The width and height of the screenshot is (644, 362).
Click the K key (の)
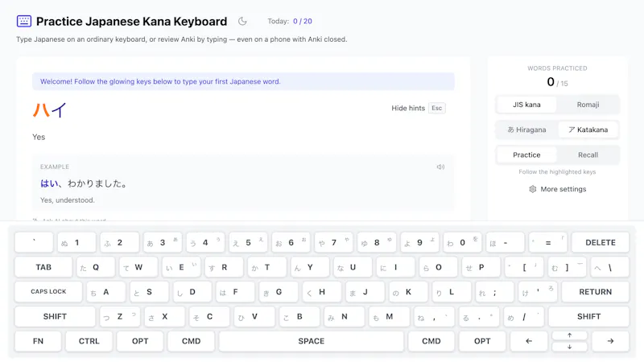point(408,292)
